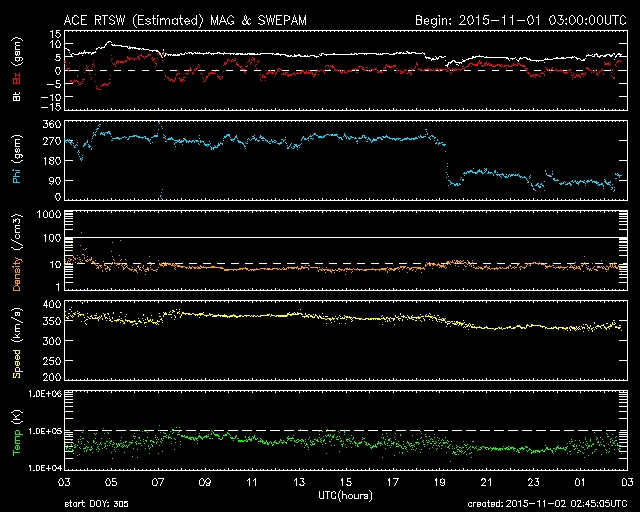Click the 1.0E+06 tick on Temp axis
Image resolution: width=640 pixels, height=512 pixels.
(x=42, y=394)
